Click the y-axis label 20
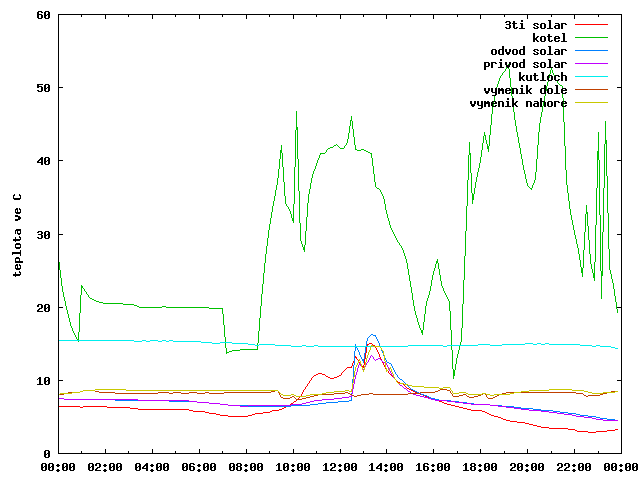 43,308
